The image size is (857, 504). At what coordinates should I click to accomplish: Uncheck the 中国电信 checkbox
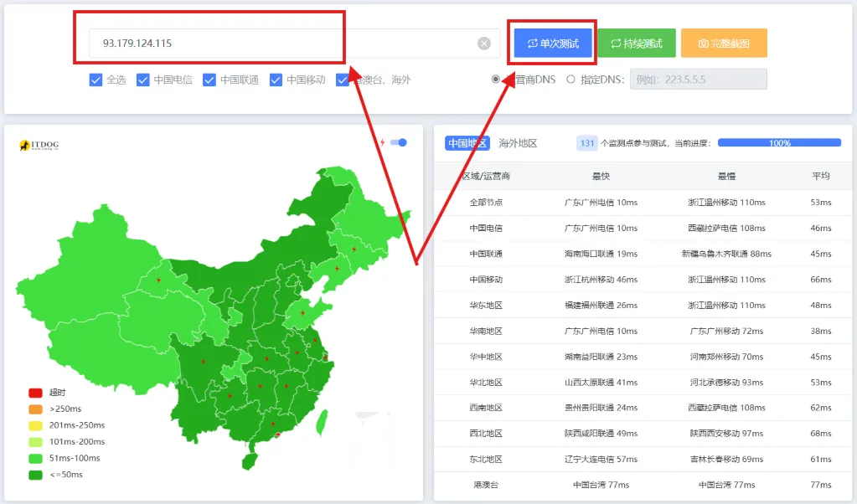[142, 80]
